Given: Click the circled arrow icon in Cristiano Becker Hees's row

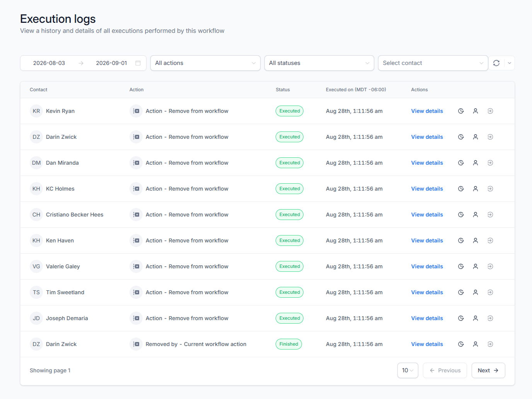Looking at the screenshot, I should 490,215.
